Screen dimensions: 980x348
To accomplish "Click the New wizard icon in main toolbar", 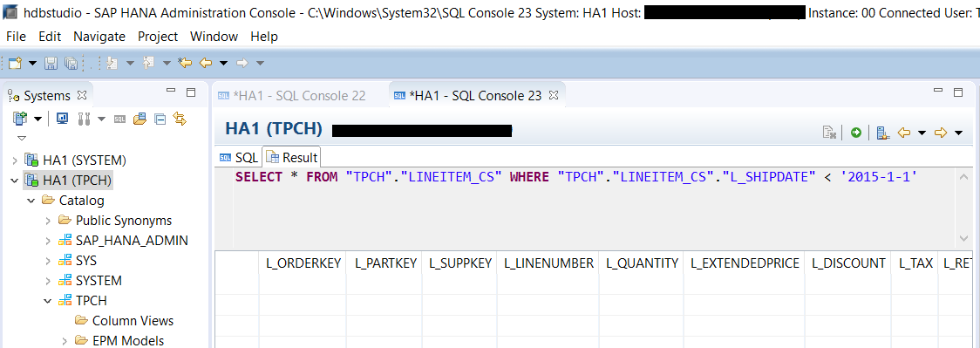I will click(15, 63).
